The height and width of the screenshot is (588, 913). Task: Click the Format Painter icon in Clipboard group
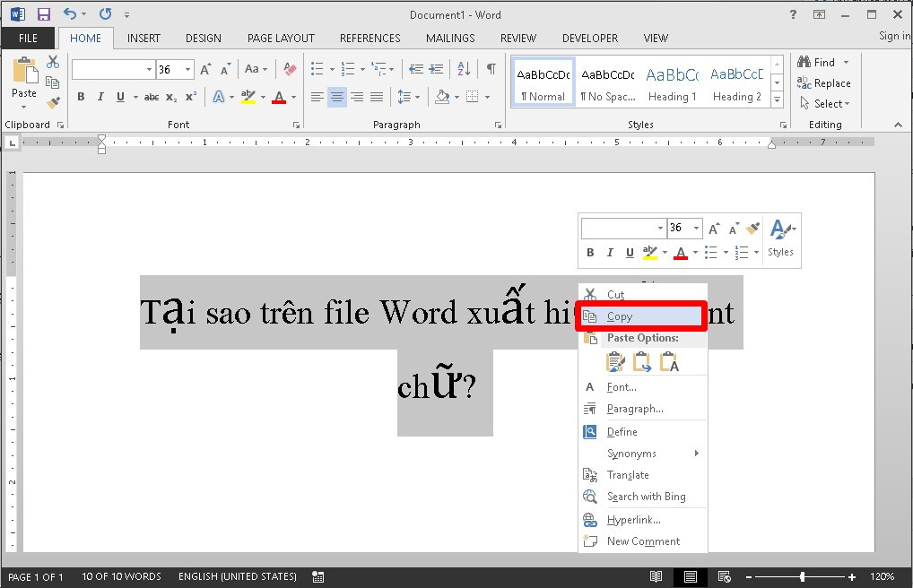(x=53, y=103)
